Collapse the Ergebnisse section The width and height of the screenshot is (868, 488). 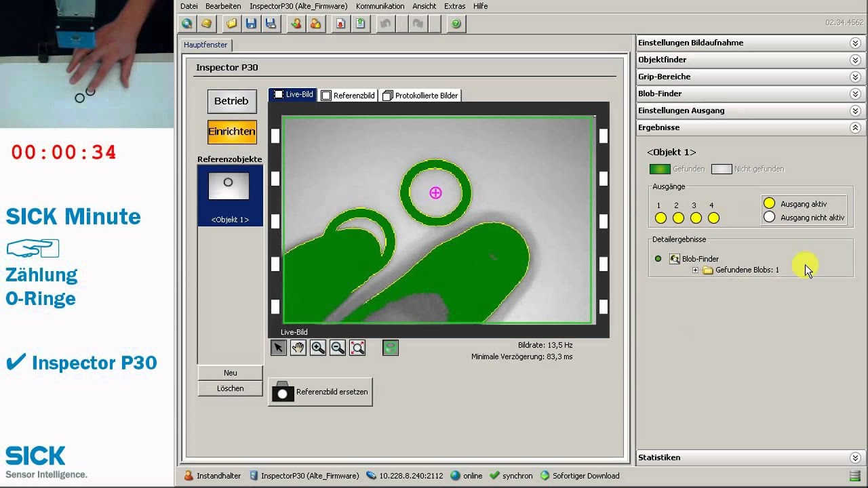coord(855,127)
